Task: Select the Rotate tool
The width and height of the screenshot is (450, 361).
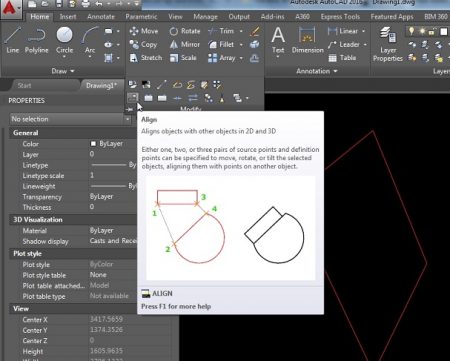Action: [185, 31]
